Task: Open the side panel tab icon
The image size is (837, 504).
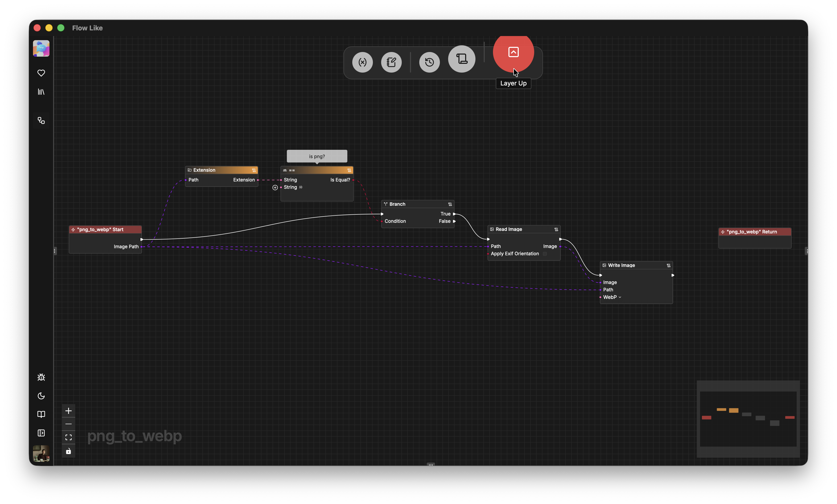Action: tap(41, 433)
